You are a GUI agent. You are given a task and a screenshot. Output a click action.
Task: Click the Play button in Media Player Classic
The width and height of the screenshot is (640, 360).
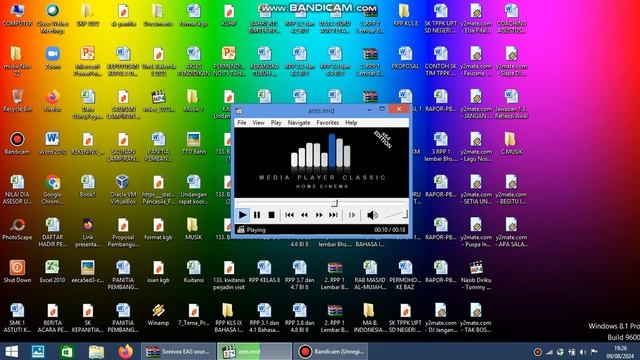point(242,215)
